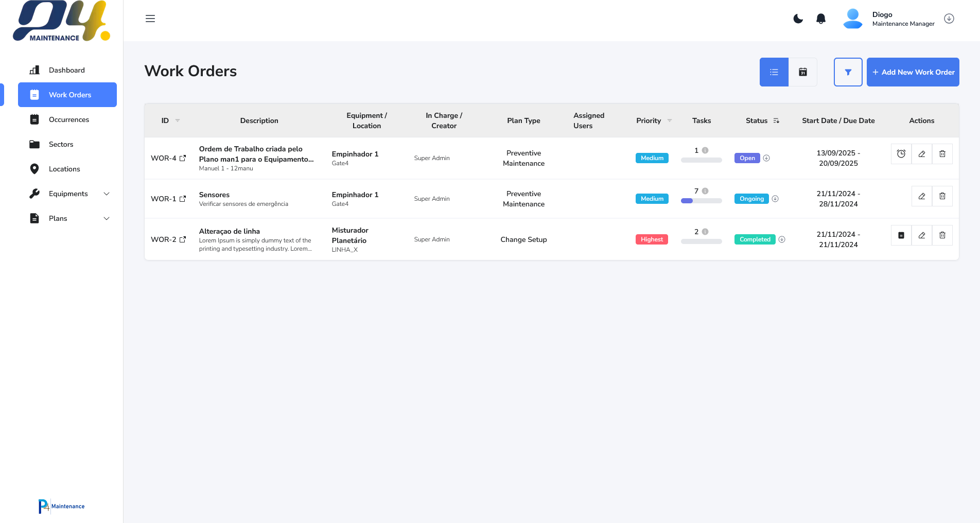Image resolution: width=980 pixels, height=523 pixels.
Task: Edit work order WOR-1
Action: (922, 196)
